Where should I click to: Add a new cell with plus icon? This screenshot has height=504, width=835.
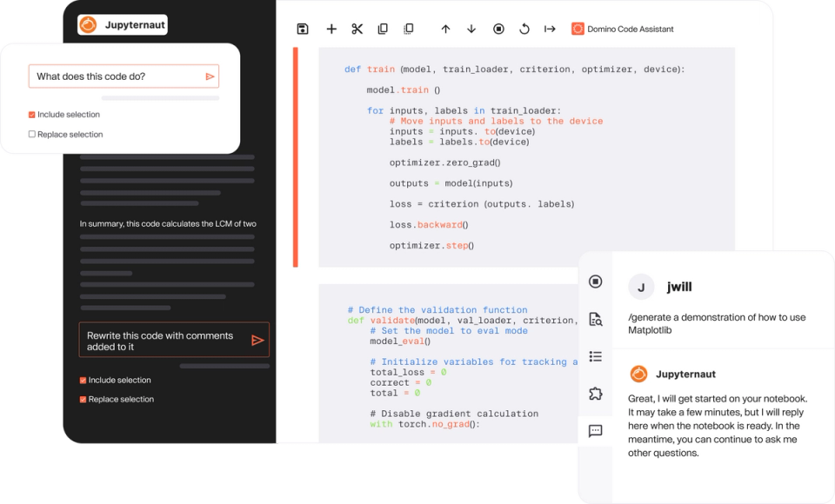(x=331, y=29)
